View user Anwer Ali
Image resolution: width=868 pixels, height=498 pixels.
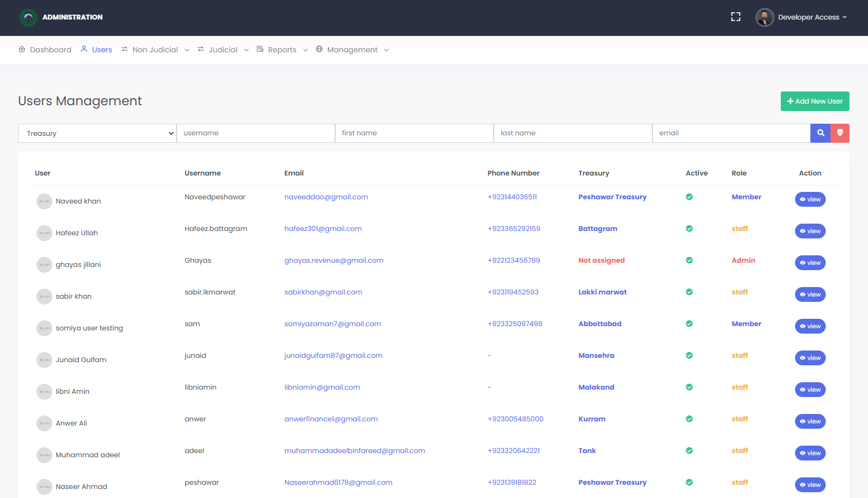[x=810, y=421]
